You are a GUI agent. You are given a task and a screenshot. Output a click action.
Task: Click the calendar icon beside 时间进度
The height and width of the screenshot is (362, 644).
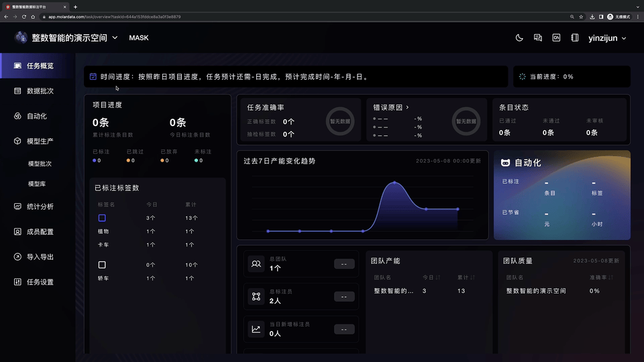tap(93, 76)
